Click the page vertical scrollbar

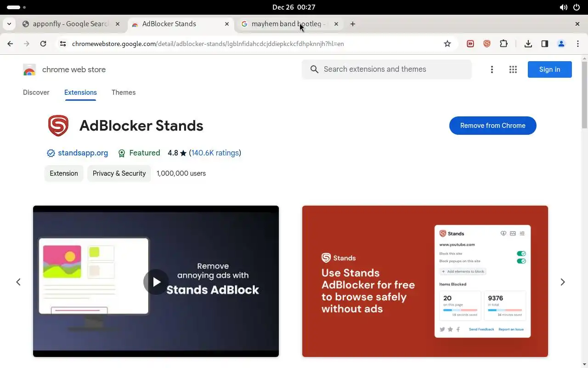point(584,94)
